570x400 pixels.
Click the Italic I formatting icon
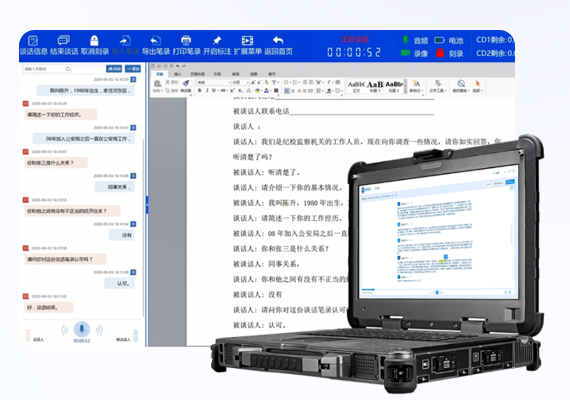(x=207, y=91)
